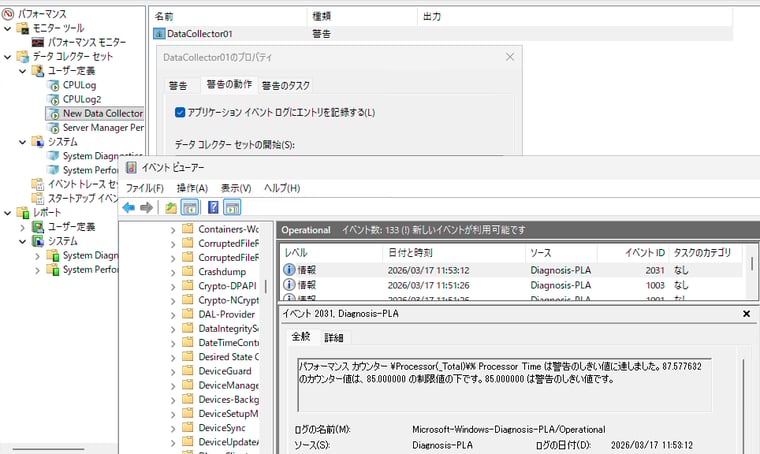Image resolution: width=760 pixels, height=454 pixels.
Task: Expand the DeviceSync folder node
Action: (173, 428)
